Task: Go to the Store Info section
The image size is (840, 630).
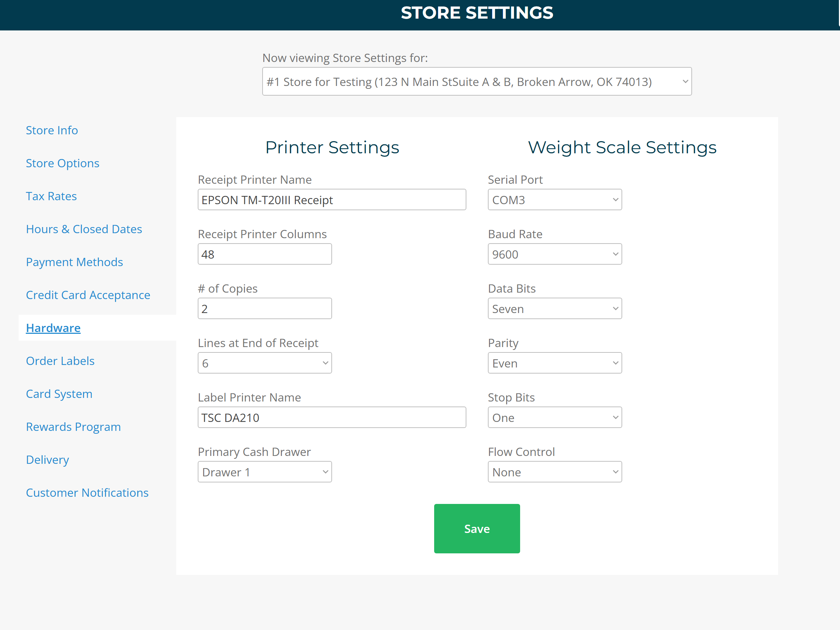Action: coord(52,130)
